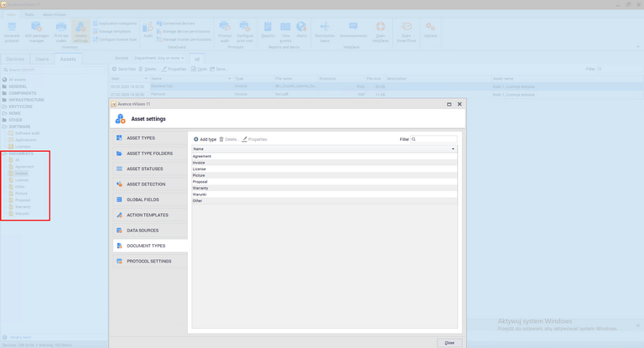Click Properties pencil icon in Asset settings dialog
Image resolution: width=644 pixels, height=348 pixels.
tap(245, 139)
